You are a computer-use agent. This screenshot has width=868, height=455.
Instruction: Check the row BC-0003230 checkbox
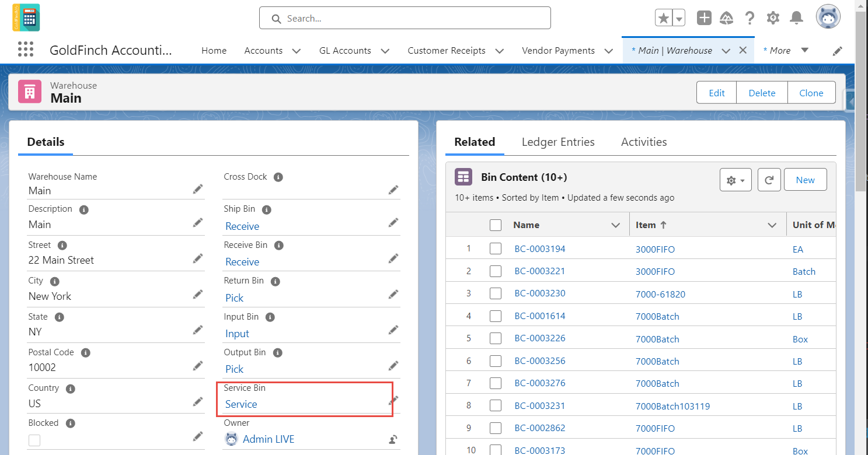(x=496, y=293)
